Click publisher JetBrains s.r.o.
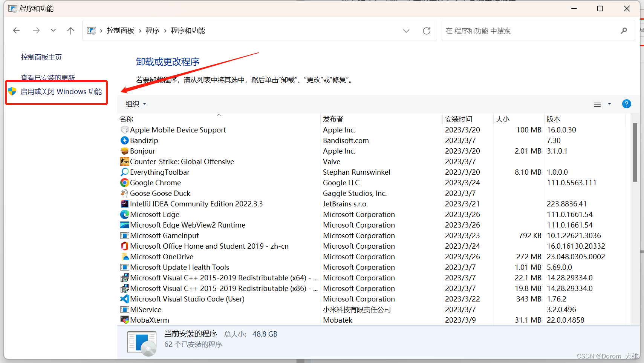Viewport: 644px width, 363px height. click(x=345, y=204)
